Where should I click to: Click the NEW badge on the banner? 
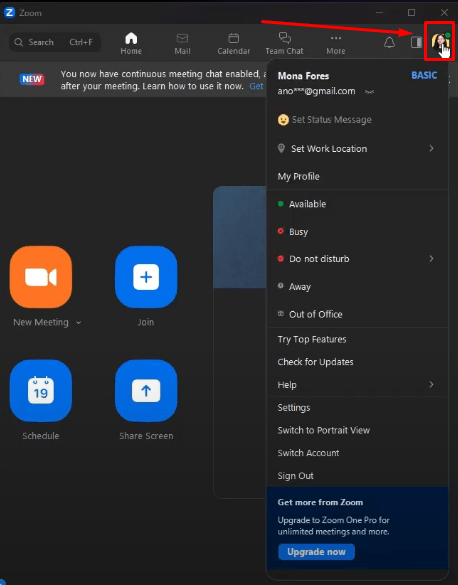(x=32, y=79)
